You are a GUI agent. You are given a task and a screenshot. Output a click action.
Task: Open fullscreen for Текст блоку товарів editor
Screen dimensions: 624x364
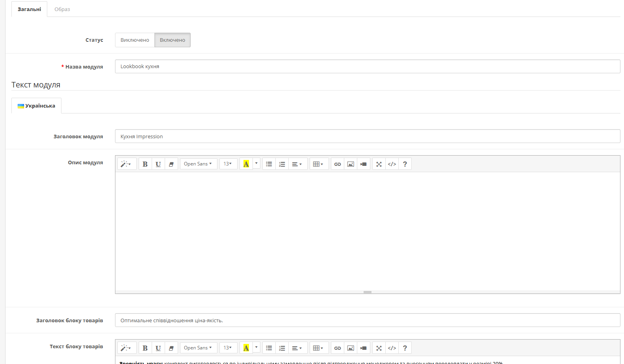point(379,348)
